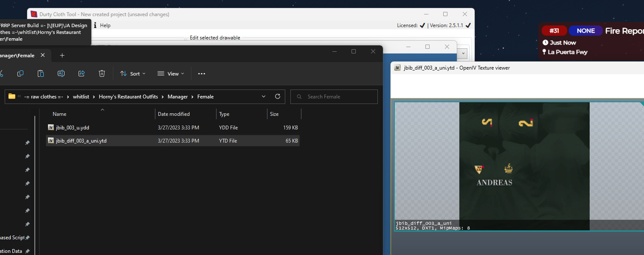Click the Paste icon in Explorer toolbar
Screen dimensions: 644x255
[41, 73]
